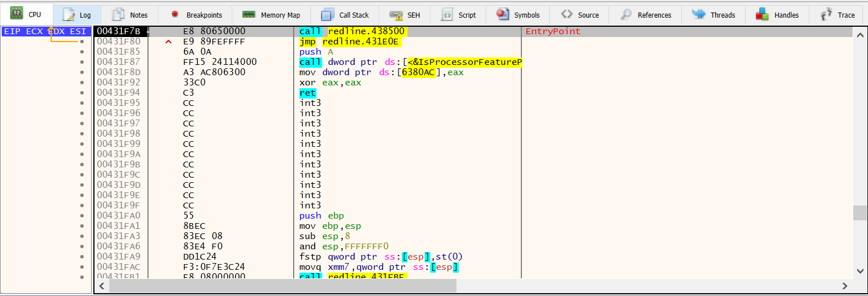
Task: Click the Handles blocks icon
Action: pos(763,14)
